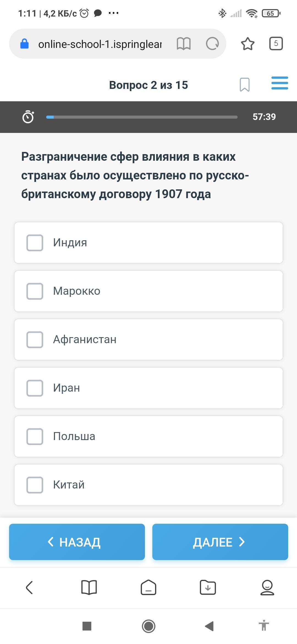This screenshot has width=297, height=644.
Task: Tap the Android recent apps square
Action: click(87, 626)
